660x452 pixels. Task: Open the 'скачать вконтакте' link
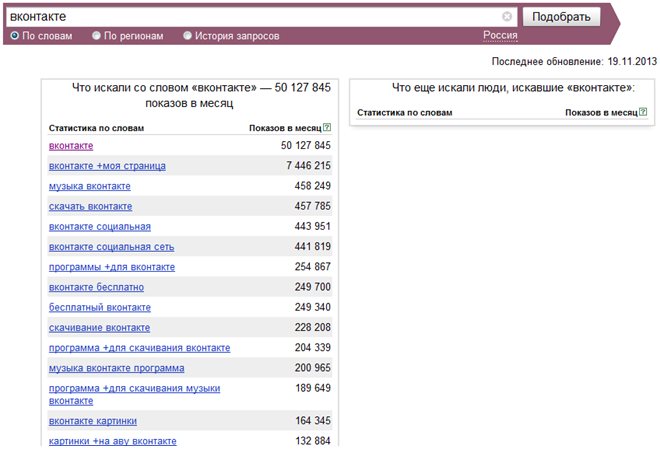90,206
